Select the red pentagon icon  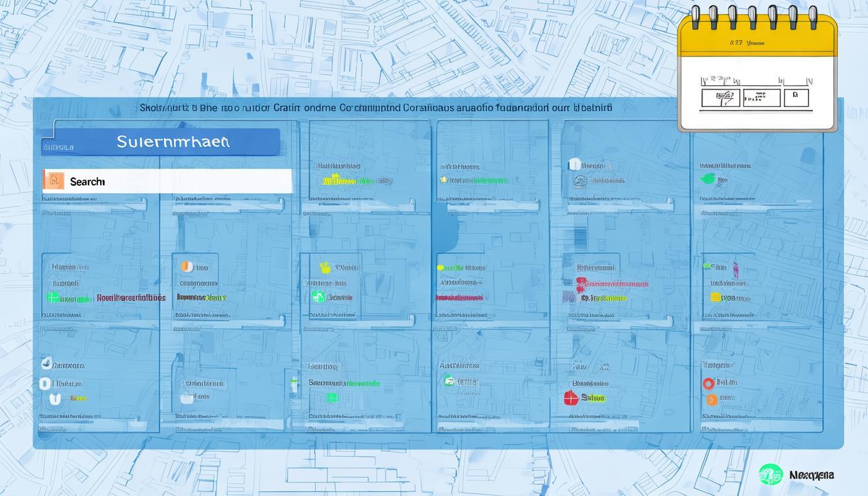[570, 398]
